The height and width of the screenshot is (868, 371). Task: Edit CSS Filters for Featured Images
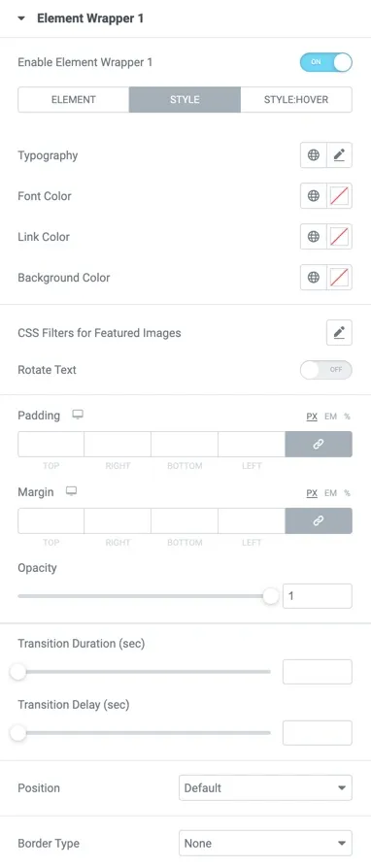340,333
